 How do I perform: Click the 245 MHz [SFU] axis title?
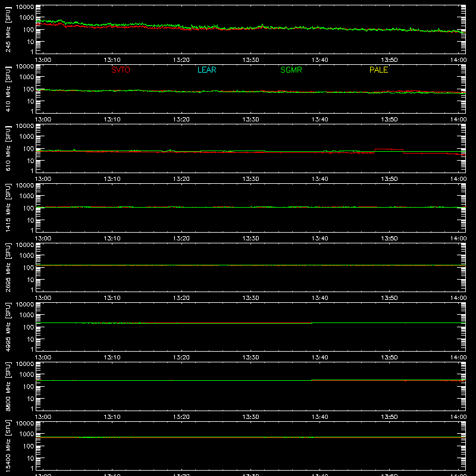[8, 29]
